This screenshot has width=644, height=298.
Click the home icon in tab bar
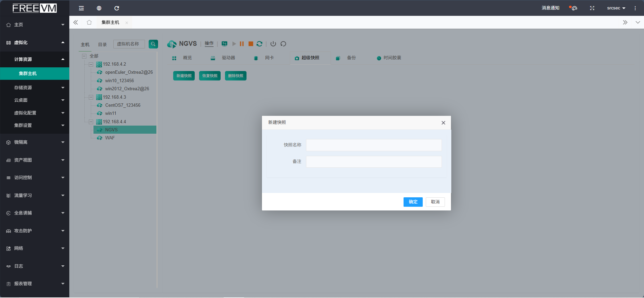89,22
